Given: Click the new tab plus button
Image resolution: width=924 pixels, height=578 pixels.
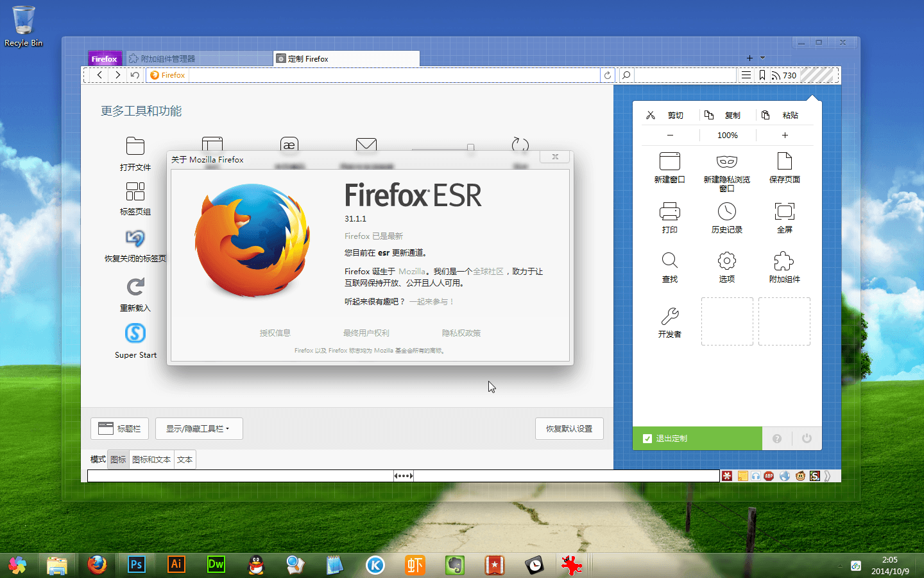Looking at the screenshot, I should [749, 58].
